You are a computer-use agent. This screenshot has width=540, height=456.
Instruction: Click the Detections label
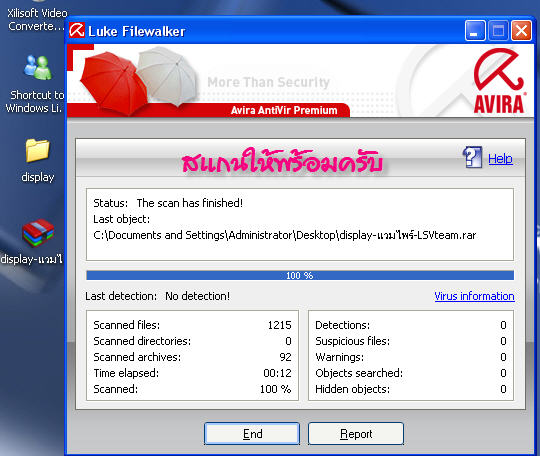pyautogui.click(x=342, y=325)
